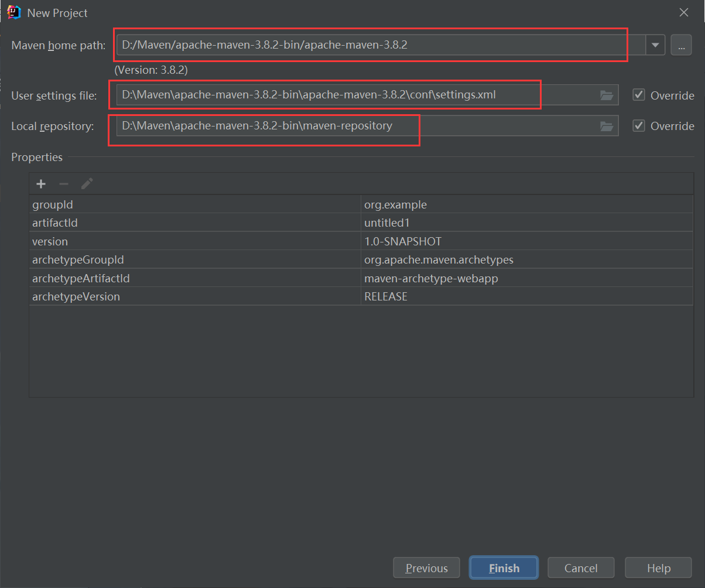Image resolution: width=705 pixels, height=588 pixels.
Task: Go back with the Previous button
Action: (426, 568)
